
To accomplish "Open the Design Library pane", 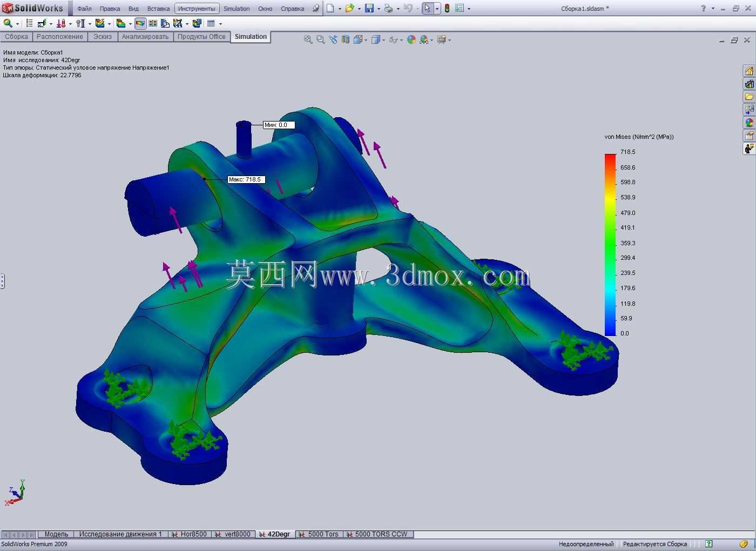I will click(749, 84).
